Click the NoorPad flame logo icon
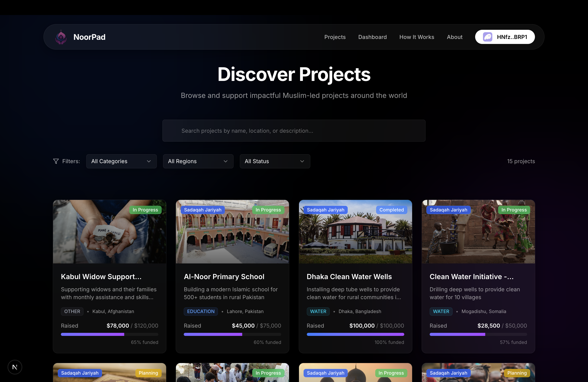The width and height of the screenshot is (588, 382). click(x=61, y=37)
